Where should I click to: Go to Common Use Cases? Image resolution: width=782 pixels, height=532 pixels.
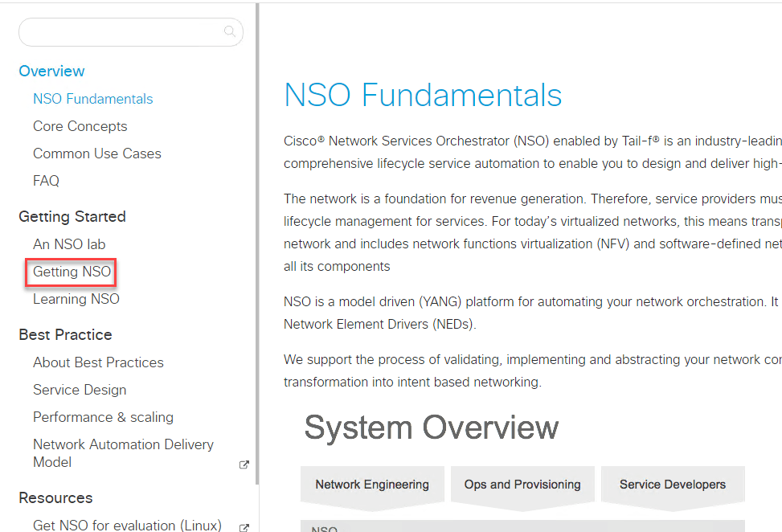(x=96, y=153)
